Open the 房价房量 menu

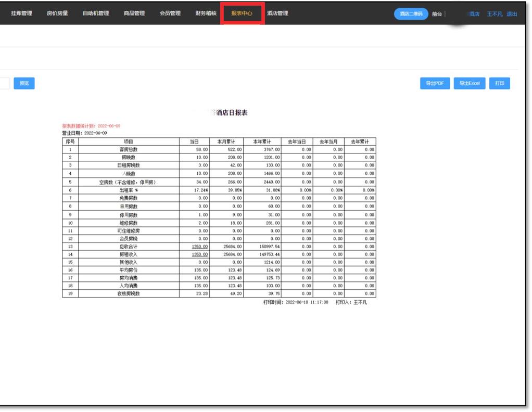[57, 14]
